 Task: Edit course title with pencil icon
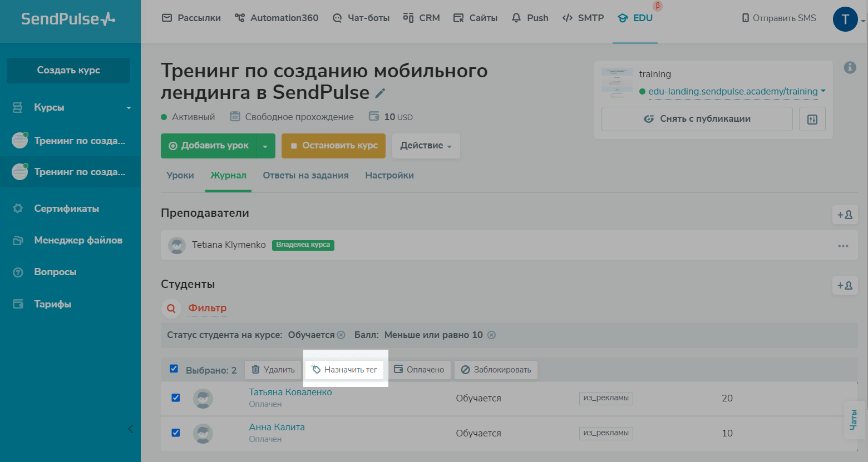(x=381, y=93)
